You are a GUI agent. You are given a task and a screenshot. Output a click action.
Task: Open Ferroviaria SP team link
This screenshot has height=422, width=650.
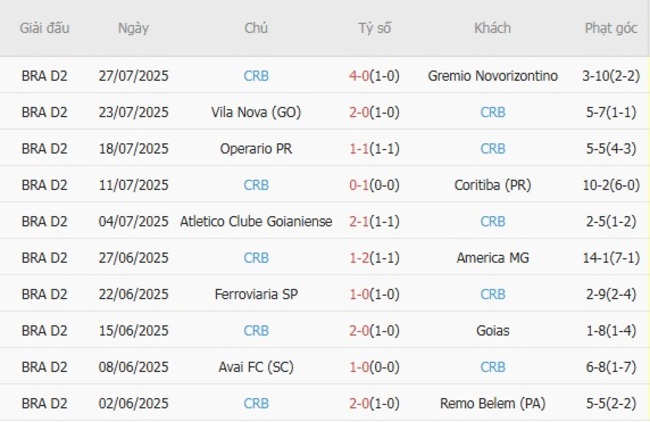tap(256, 294)
